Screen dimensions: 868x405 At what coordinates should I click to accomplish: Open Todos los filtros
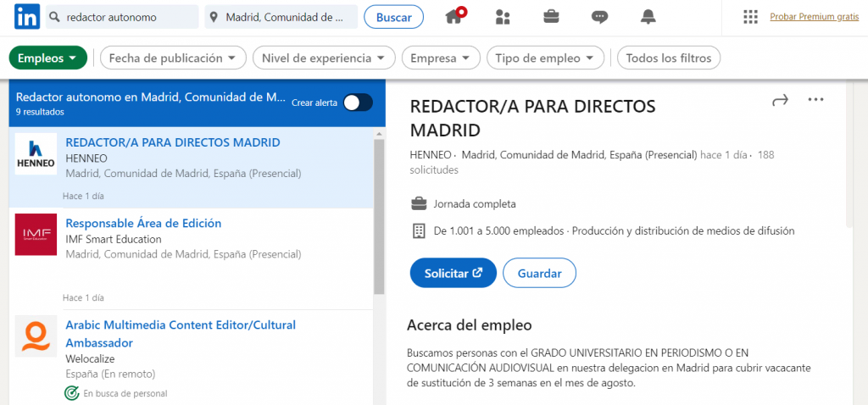pyautogui.click(x=669, y=58)
